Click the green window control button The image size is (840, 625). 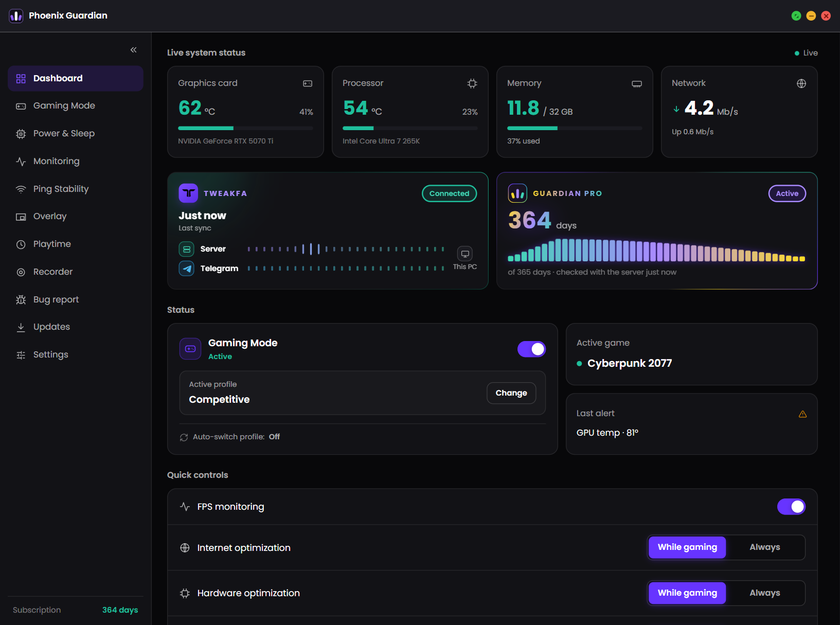(x=796, y=16)
